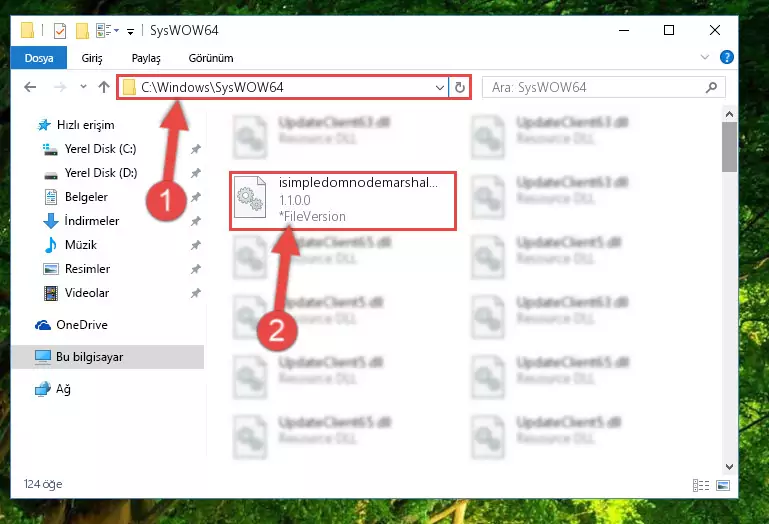Open the Dosya file menu tab

pyautogui.click(x=39, y=58)
